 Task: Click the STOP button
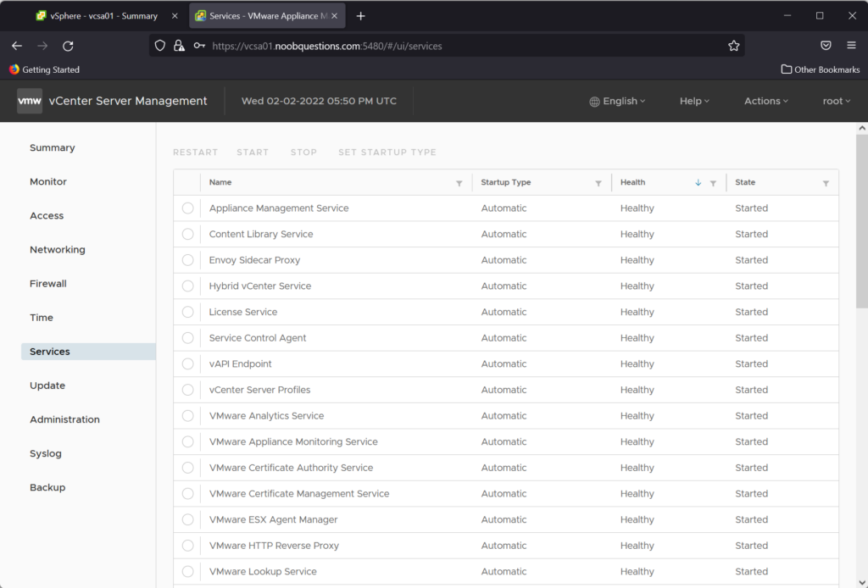pos(304,153)
